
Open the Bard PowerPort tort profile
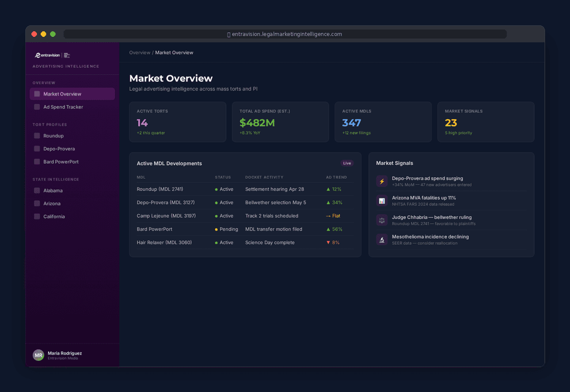[72, 161]
